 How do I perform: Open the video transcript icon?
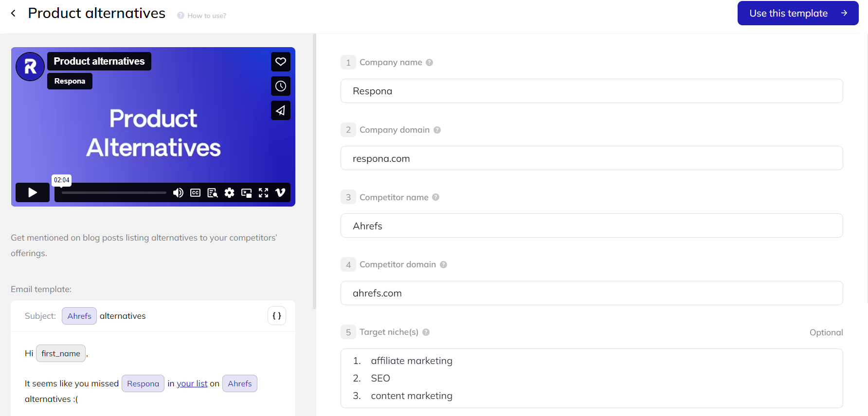click(213, 193)
